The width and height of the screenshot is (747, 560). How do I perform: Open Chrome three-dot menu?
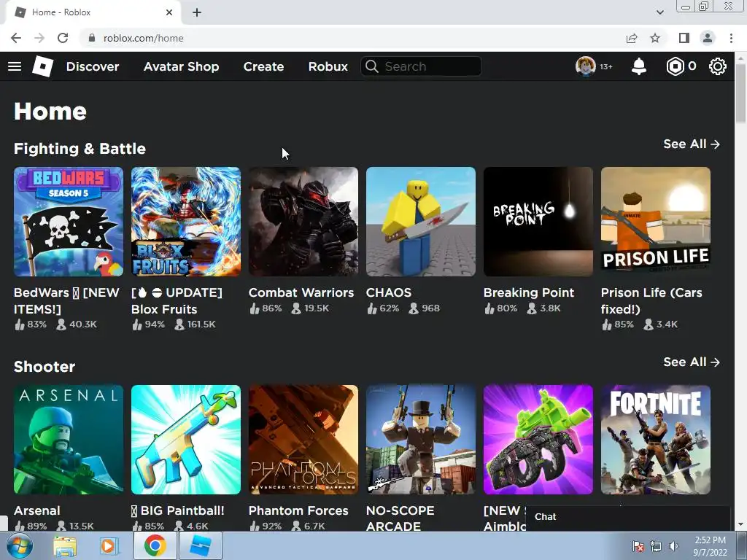tap(731, 38)
